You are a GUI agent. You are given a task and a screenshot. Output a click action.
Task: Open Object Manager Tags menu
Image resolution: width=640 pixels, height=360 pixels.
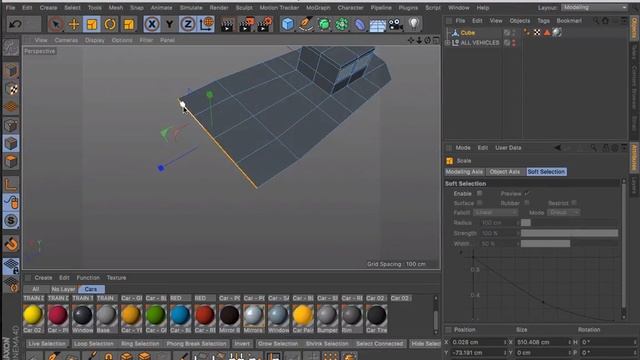[x=543, y=21]
